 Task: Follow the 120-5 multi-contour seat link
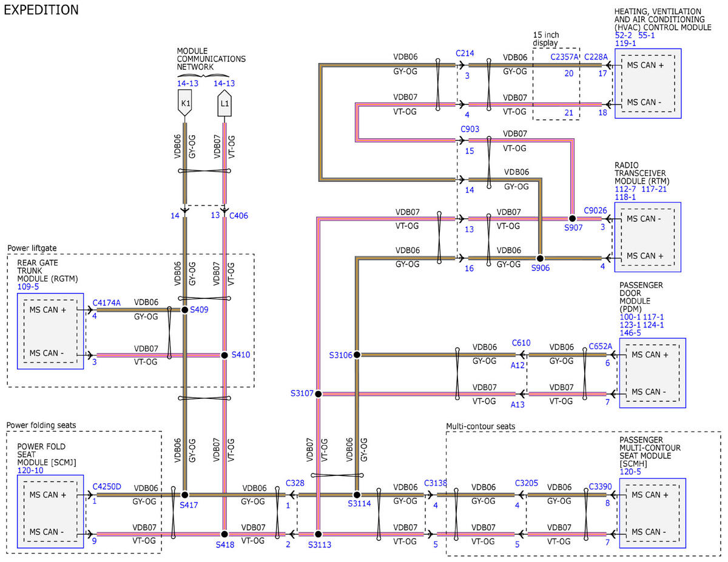(x=630, y=471)
